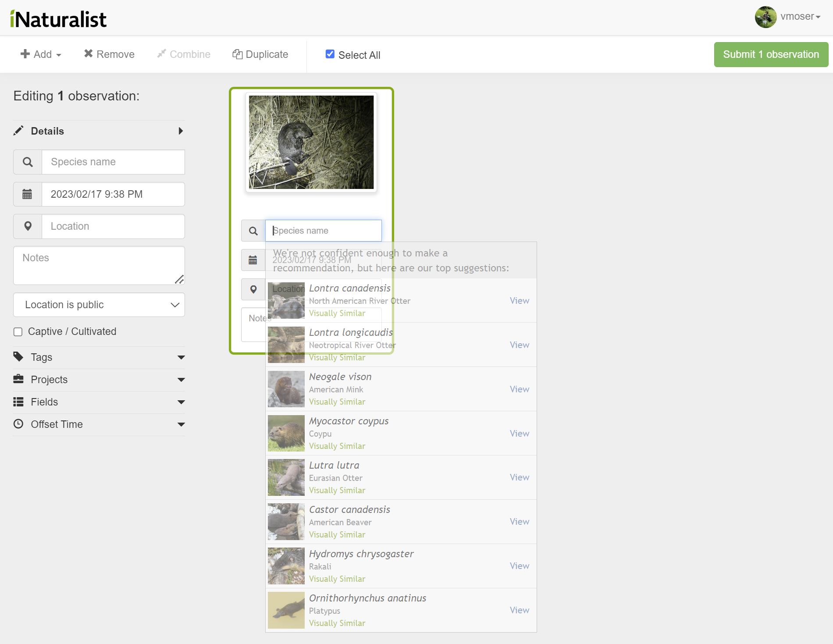This screenshot has height=644, width=833.
Task: Open the vmoser user menu
Action: click(800, 17)
